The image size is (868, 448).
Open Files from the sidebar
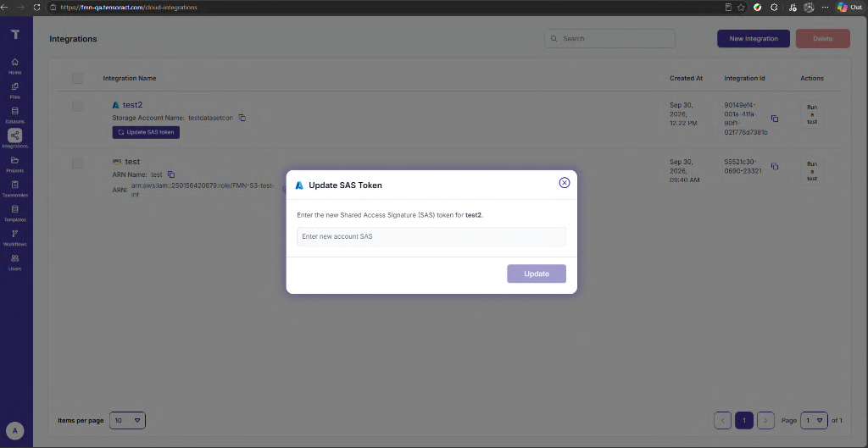[15, 90]
